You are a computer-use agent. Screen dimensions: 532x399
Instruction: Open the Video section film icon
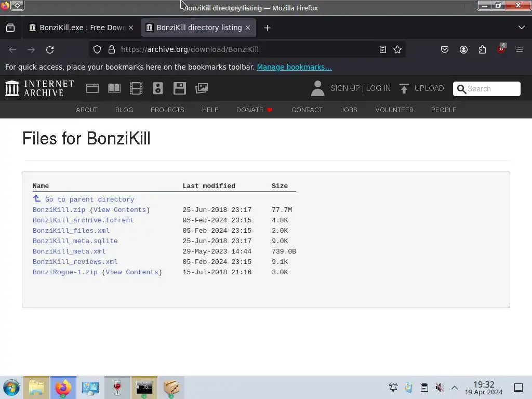pyautogui.click(x=136, y=88)
